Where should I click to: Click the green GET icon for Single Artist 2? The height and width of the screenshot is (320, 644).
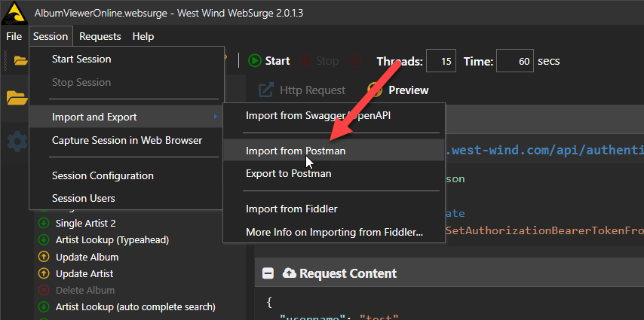point(42,224)
